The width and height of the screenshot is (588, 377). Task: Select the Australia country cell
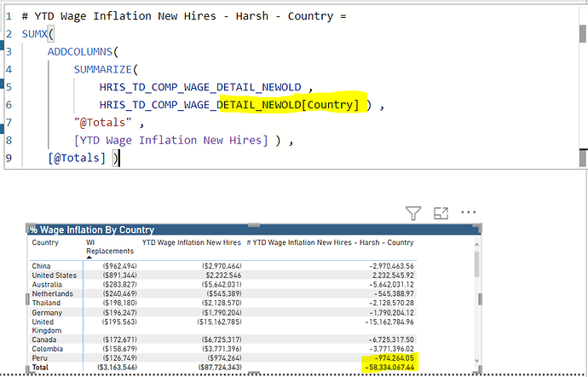[47, 285]
